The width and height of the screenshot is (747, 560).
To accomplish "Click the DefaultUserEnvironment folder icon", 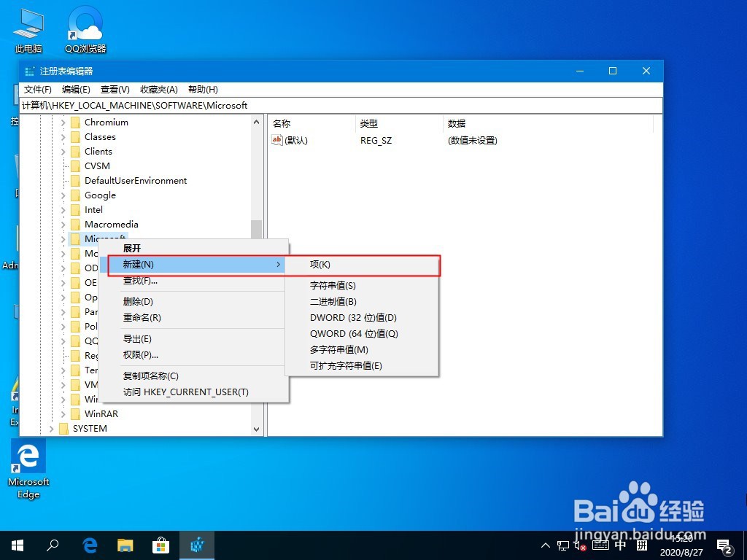I will 75,181.
